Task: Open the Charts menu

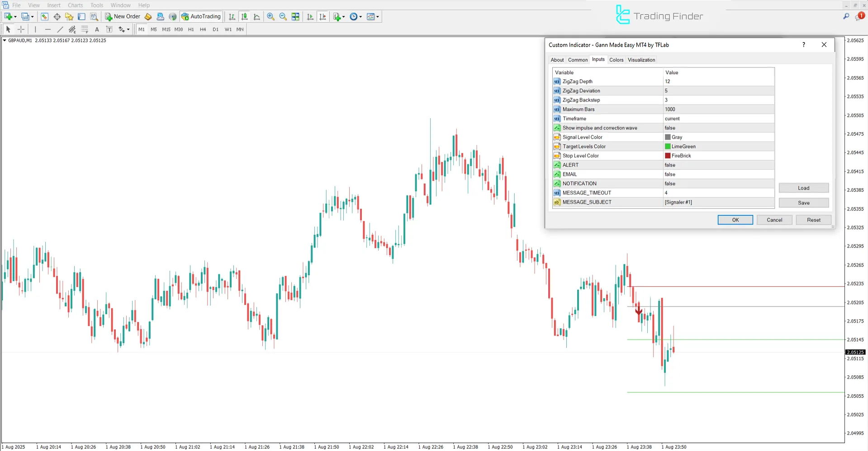Action: [75, 5]
